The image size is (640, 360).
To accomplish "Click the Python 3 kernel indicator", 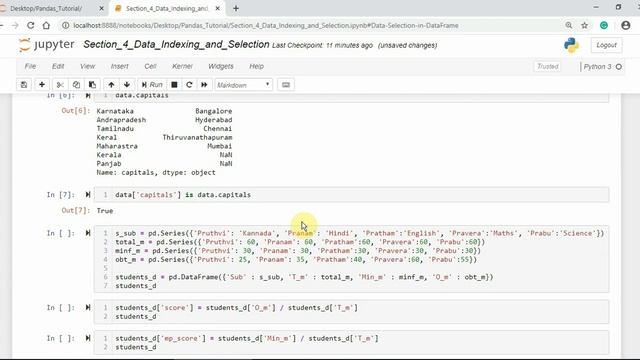I will coord(602,67).
